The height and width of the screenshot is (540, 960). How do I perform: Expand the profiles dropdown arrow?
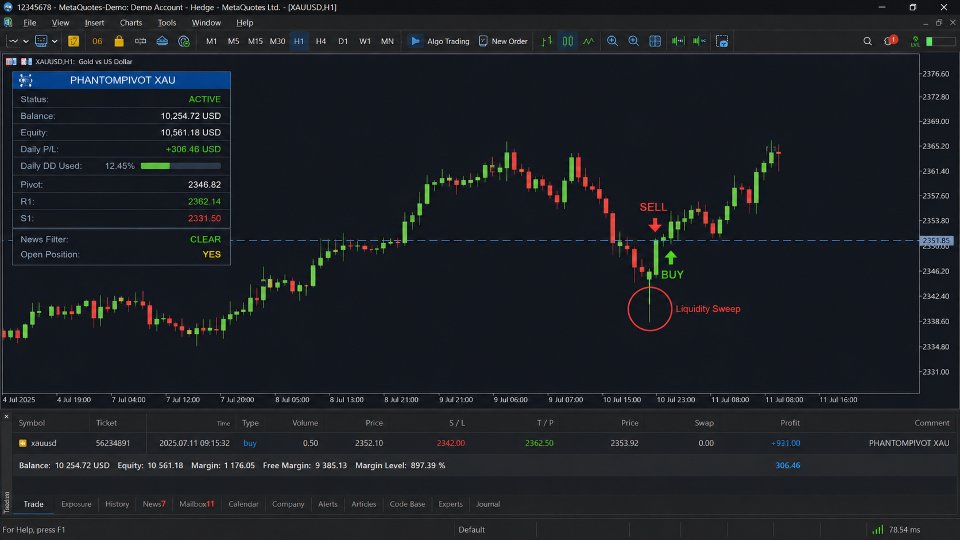(x=54, y=41)
